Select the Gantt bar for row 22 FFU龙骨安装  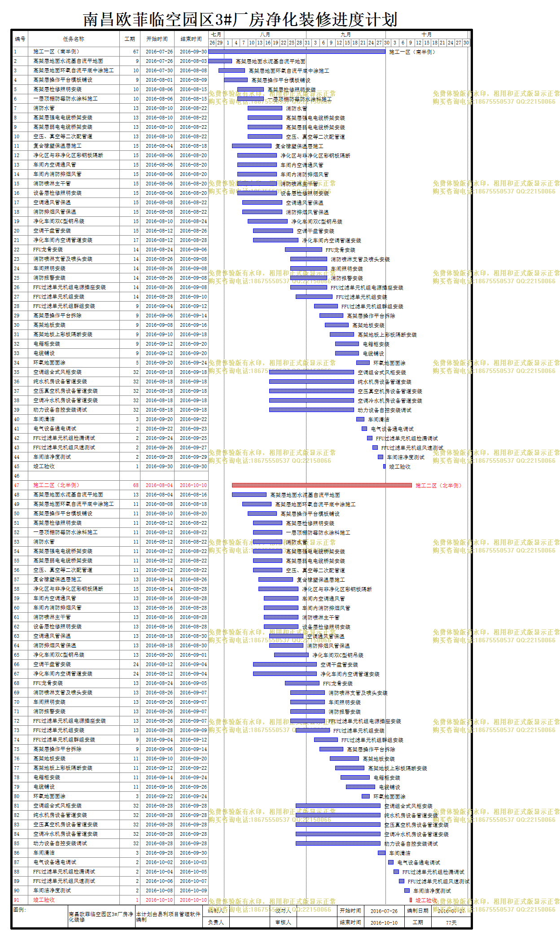pyautogui.click(x=303, y=250)
